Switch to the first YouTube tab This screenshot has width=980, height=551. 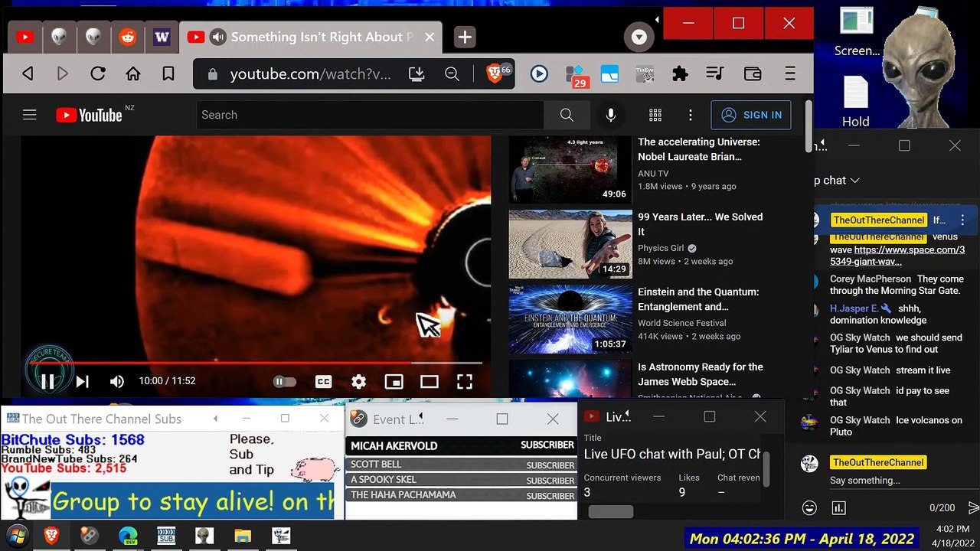[25, 37]
